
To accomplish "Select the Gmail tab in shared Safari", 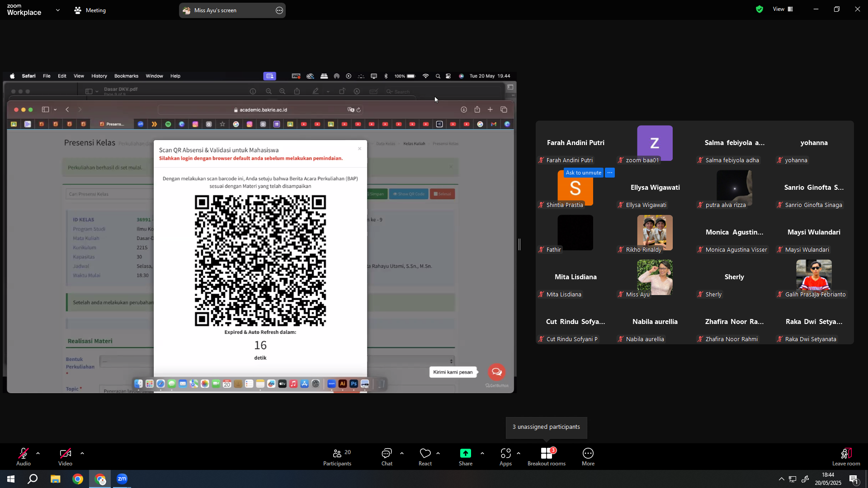I will tap(494, 124).
